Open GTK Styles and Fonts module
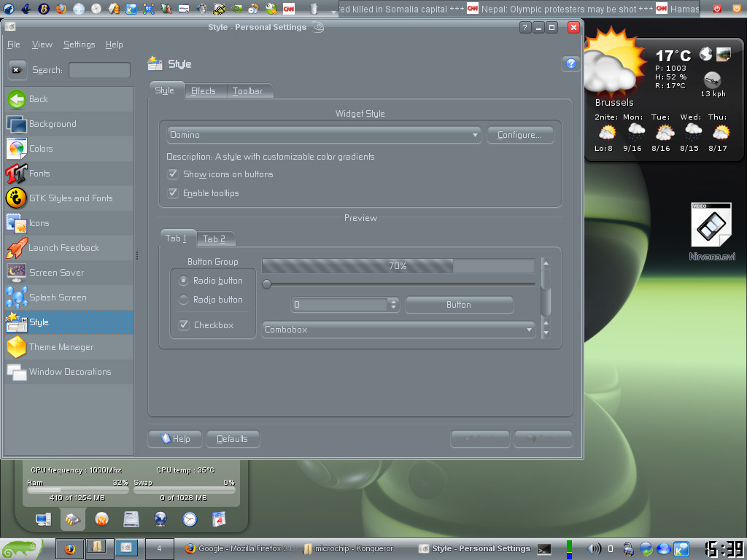Image resolution: width=747 pixels, height=560 pixels. click(69, 198)
